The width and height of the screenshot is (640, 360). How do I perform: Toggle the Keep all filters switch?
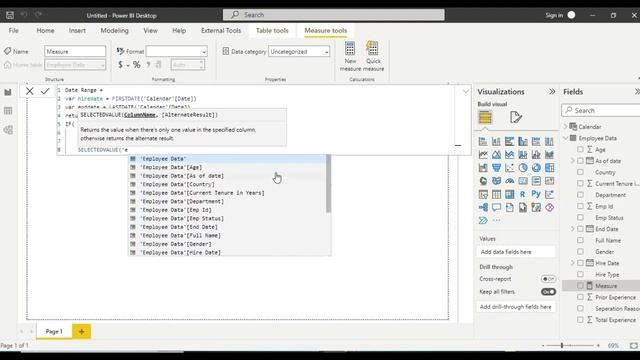pos(548,292)
